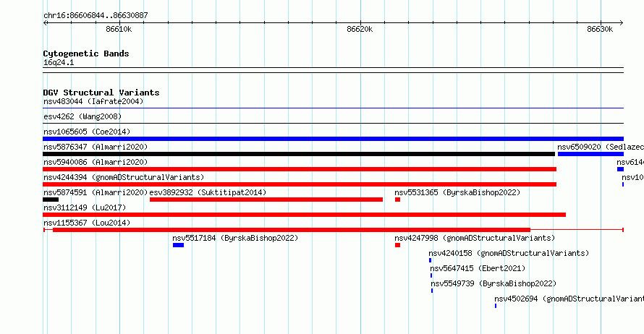The height and width of the screenshot is (334, 644).
Task: Open the esv4262 (Wang2008) variant label
Action: click(82, 116)
